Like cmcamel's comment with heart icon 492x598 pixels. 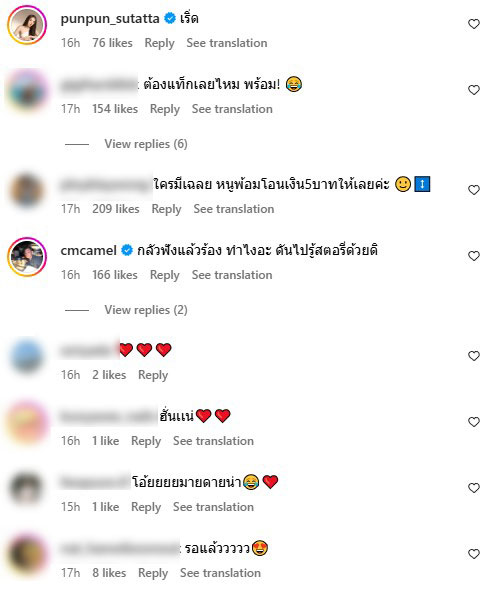(473, 256)
